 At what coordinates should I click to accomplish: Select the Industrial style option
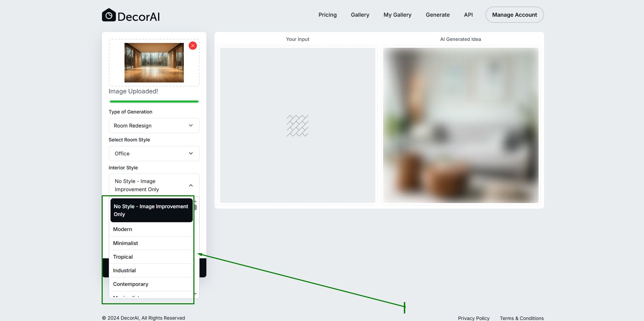pos(124,270)
